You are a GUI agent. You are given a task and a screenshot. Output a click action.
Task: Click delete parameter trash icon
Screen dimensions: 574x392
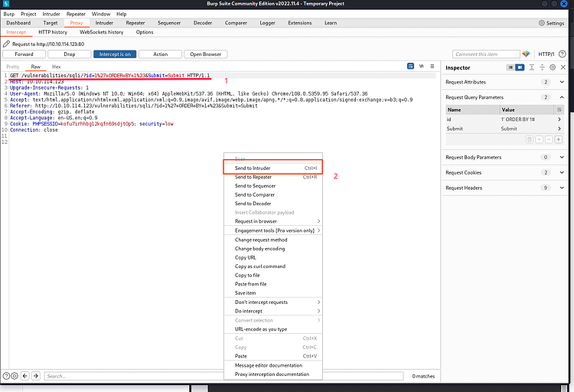(x=530, y=139)
